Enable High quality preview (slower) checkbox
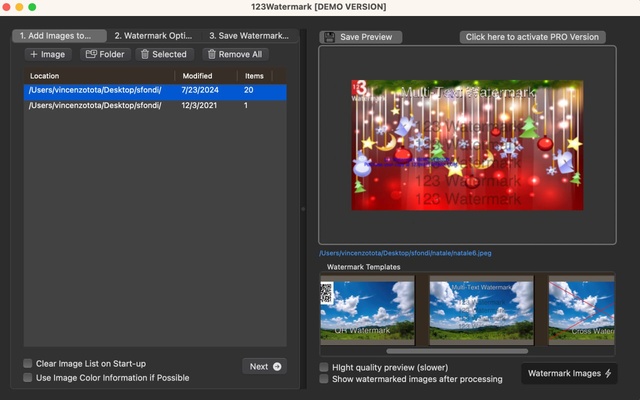This screenshot has height=400, width=640. [x=324, y=367]
